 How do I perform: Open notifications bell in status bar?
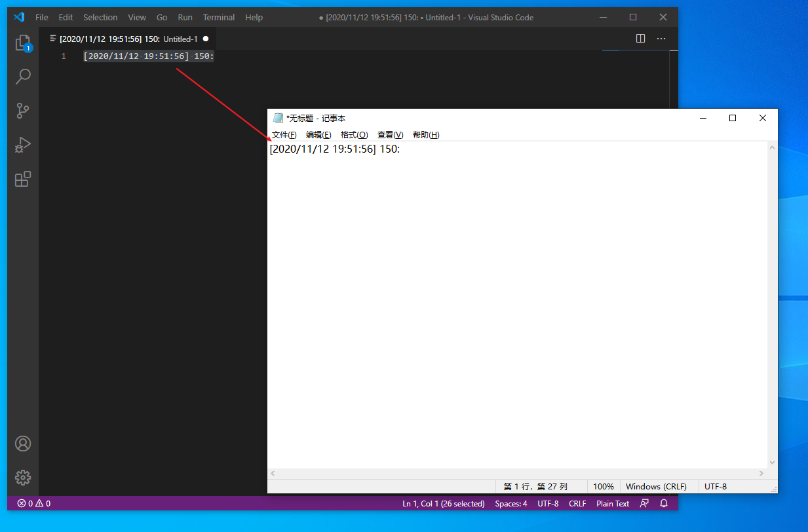tap(664, 503)
